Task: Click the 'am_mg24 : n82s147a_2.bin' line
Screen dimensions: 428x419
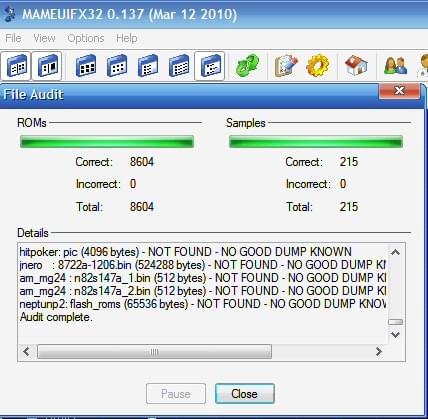Action: coord(203,291)
